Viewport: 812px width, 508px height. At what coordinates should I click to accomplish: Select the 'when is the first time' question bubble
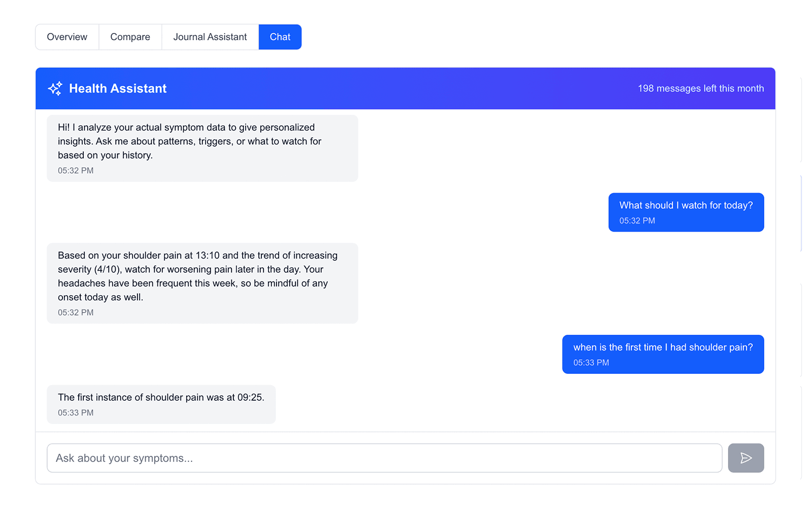tap(662, 354)
